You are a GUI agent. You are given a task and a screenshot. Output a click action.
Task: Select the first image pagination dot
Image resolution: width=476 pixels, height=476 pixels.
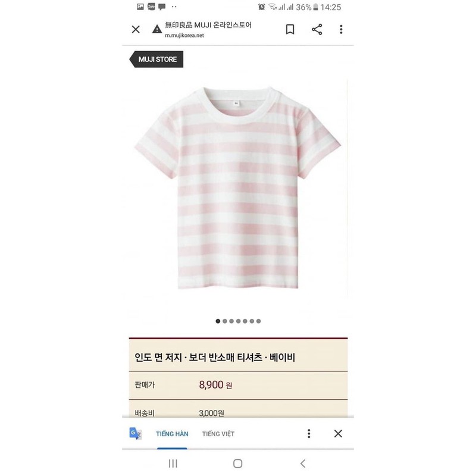pos(218,321)
